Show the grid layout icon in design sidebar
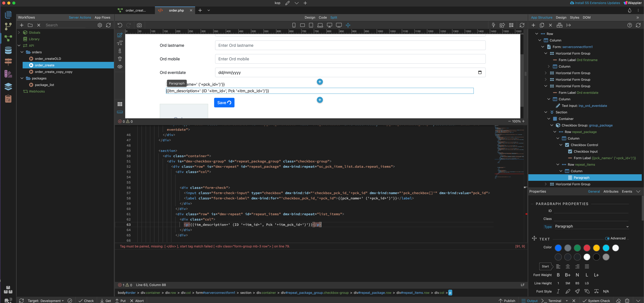The image size is (644, 303). tap(120, 104)
